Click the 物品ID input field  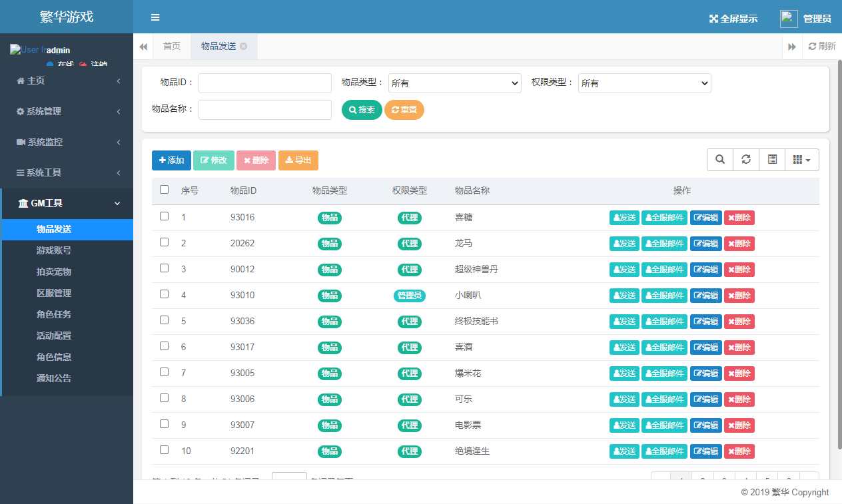tap(264, 83)
